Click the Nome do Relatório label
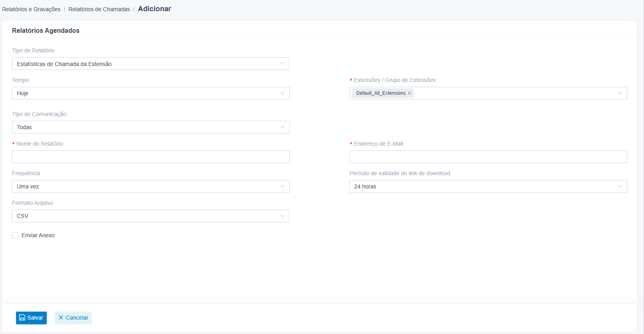Screen dimensions: 644x334 tap(40, 144)
